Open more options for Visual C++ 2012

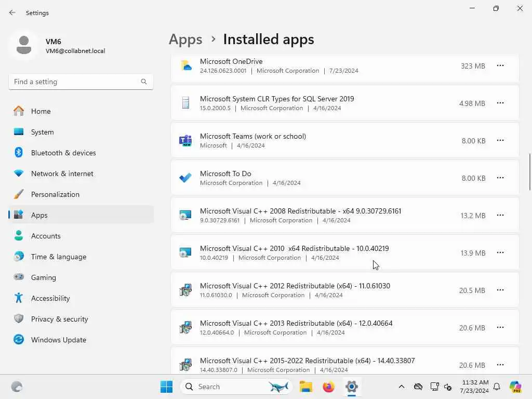pyautogui.click(x=500, y=290)
